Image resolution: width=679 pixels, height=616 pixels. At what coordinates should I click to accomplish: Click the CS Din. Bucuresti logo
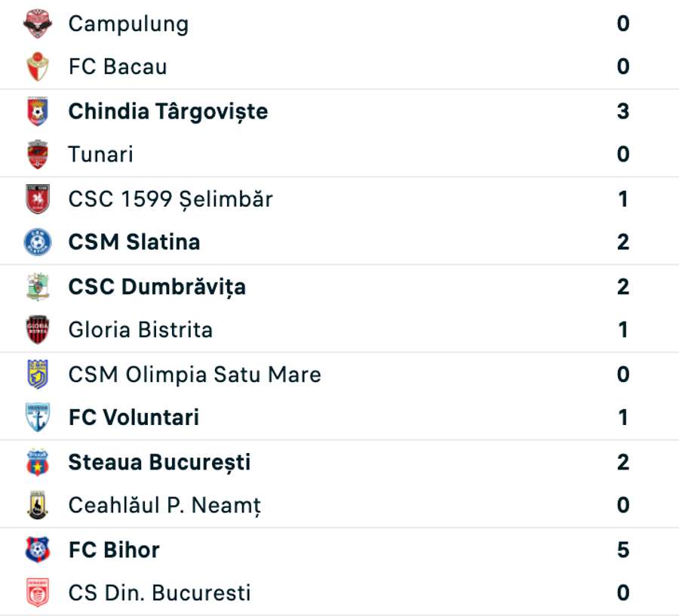point(38,593)
